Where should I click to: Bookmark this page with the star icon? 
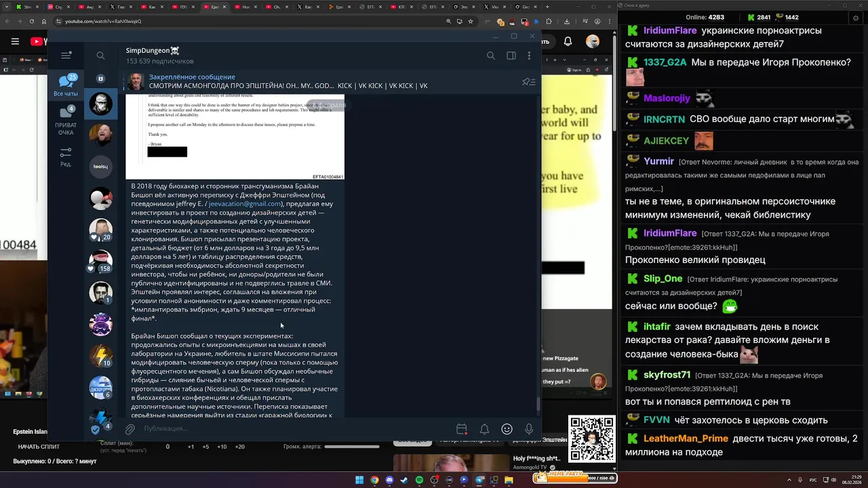(x=471, y=21)
